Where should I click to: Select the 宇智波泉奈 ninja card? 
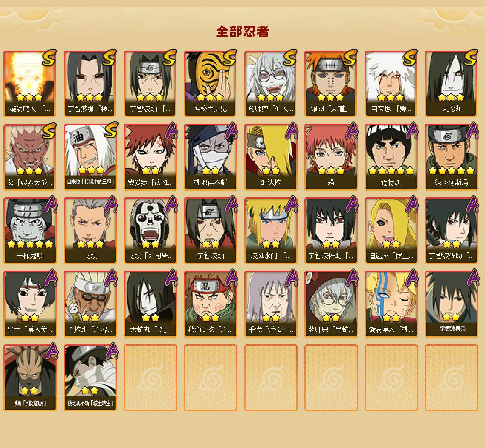point(451,304)
